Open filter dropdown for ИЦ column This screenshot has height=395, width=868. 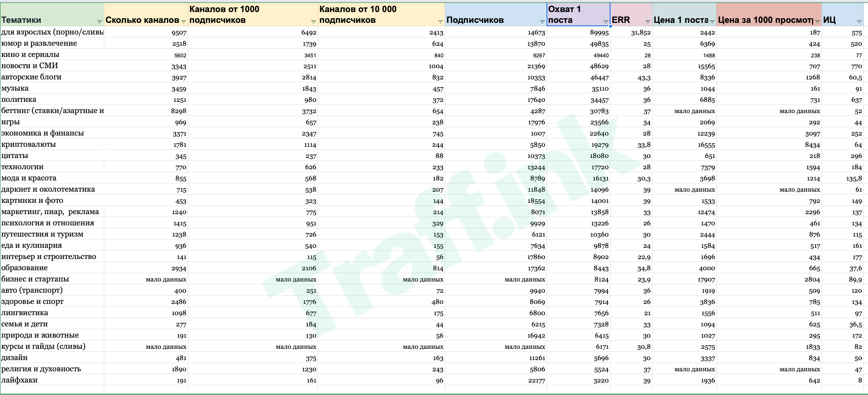click(859, 22)
